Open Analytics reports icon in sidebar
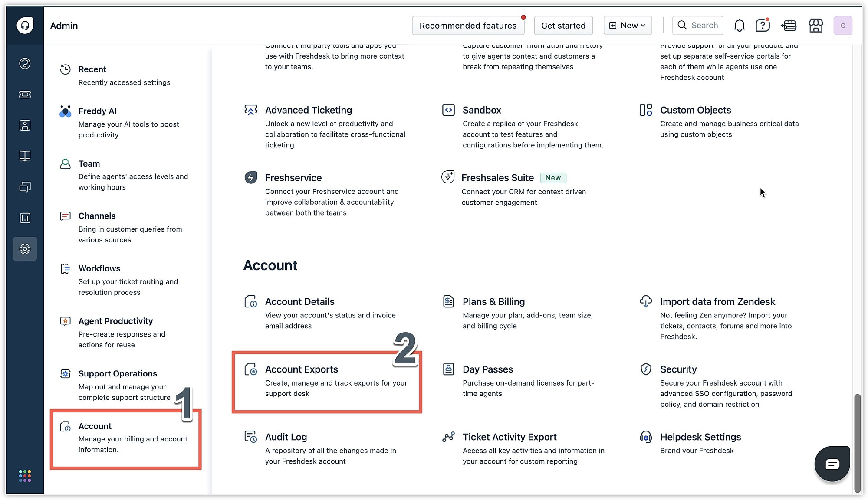Image resolution: width=868 pixels, height=500 pixels. [x=25, y=218]
